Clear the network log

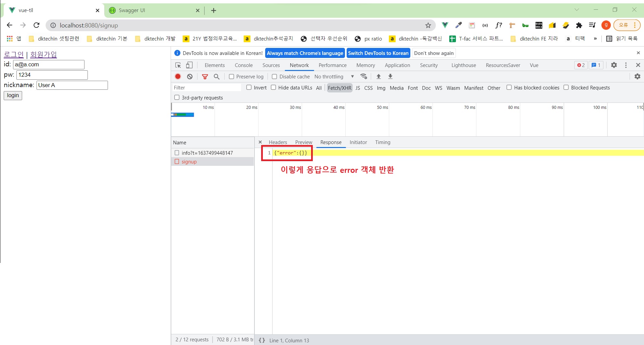(x=190, y=77)
